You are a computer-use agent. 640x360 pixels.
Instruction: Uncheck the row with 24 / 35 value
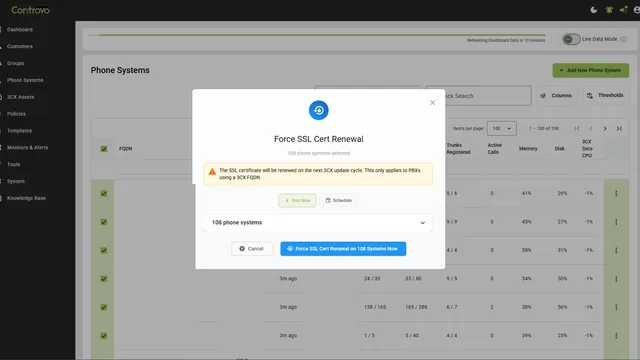point(104,279)
